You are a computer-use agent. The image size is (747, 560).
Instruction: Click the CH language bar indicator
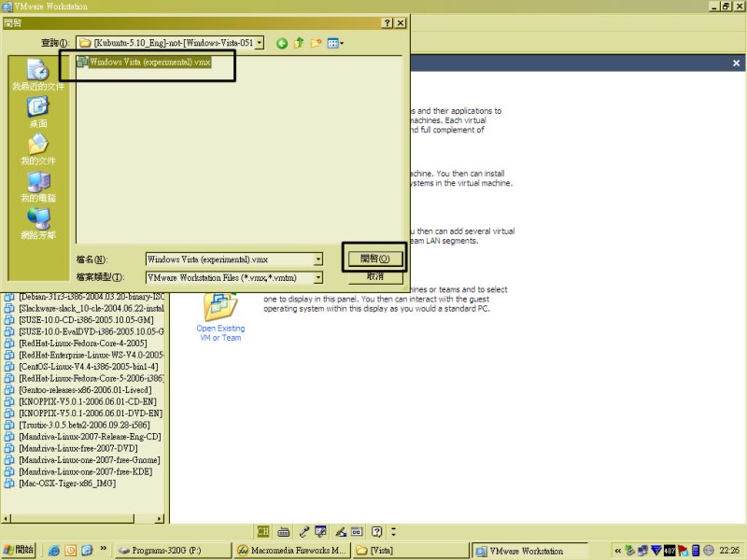tap(263, 531)
